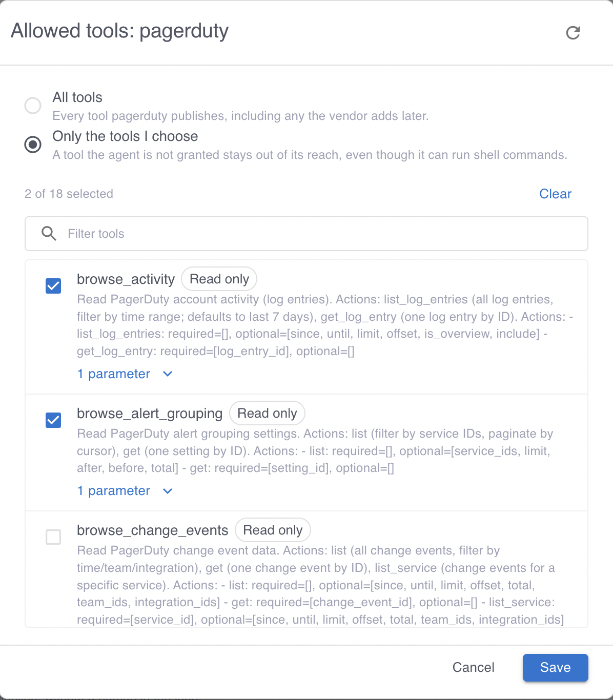Click the browse_change_events tool name

(152, 530)
